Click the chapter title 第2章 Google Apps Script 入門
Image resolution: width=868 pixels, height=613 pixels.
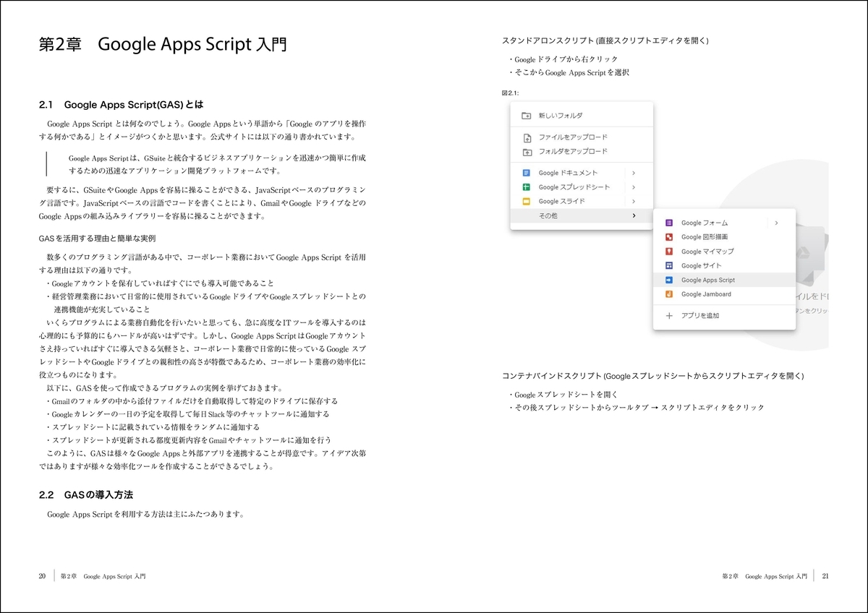[x=162, y=45]
